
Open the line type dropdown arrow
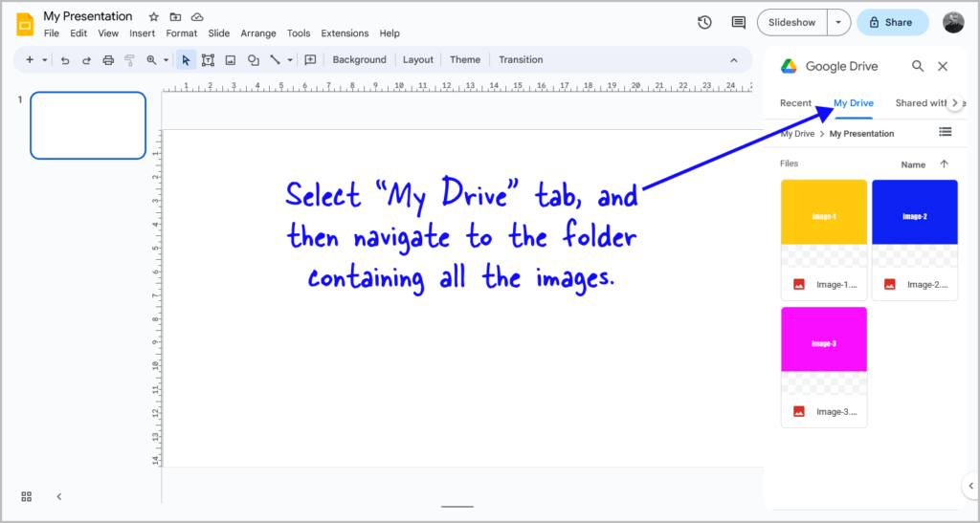coord(290,60)
